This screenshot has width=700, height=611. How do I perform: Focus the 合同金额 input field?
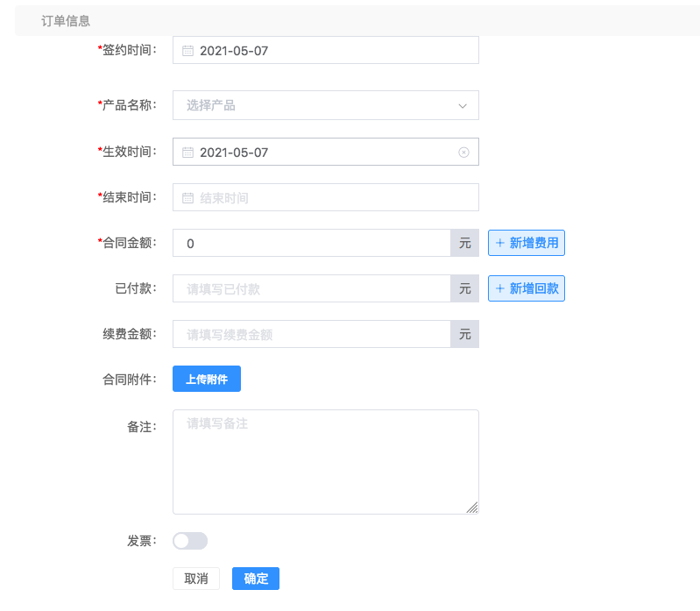point(312,243)
